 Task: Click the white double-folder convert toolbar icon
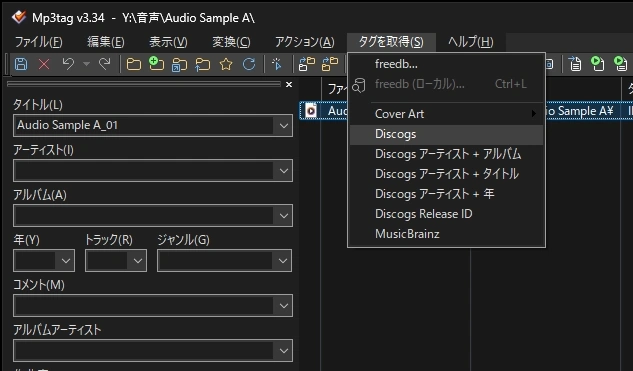307,64
